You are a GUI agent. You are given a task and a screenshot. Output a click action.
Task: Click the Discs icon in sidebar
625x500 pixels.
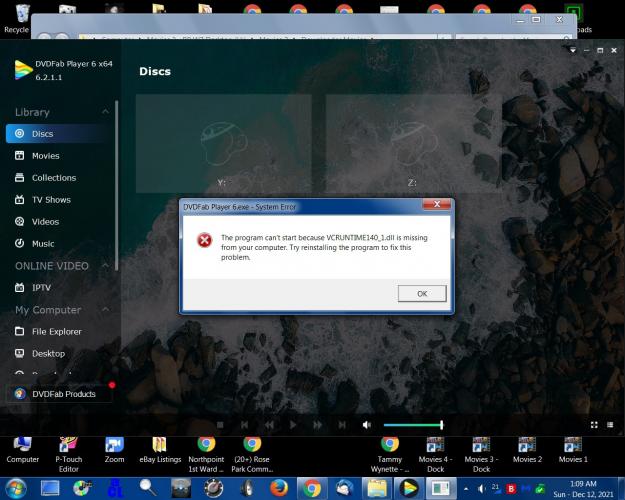[x=19, y=133]
